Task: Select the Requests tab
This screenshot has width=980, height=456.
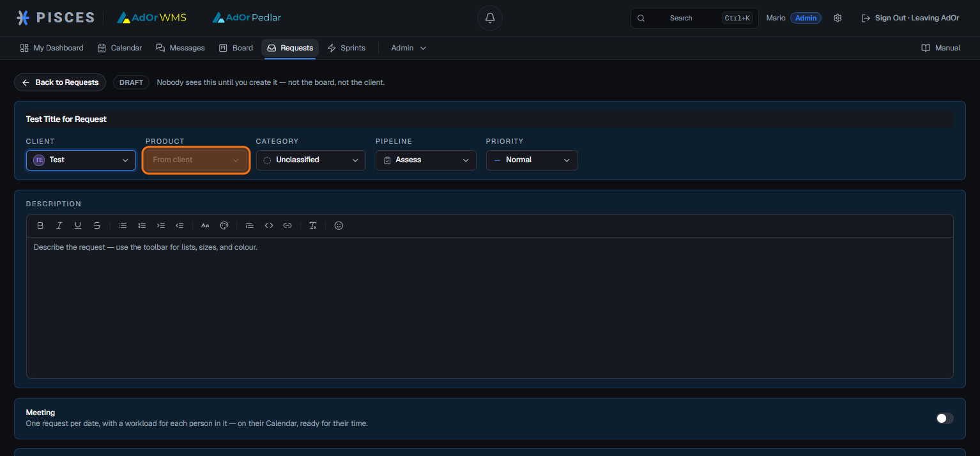Action: pos(290,48)
